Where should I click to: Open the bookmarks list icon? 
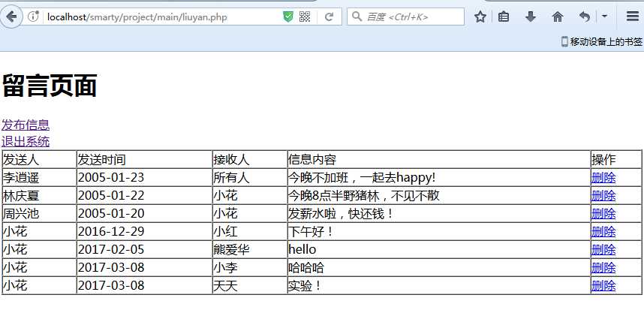504,17
